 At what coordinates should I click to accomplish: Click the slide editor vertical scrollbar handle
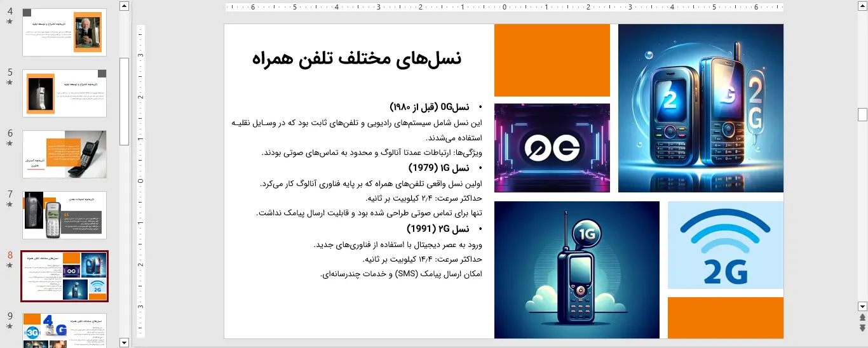(862, 114)
